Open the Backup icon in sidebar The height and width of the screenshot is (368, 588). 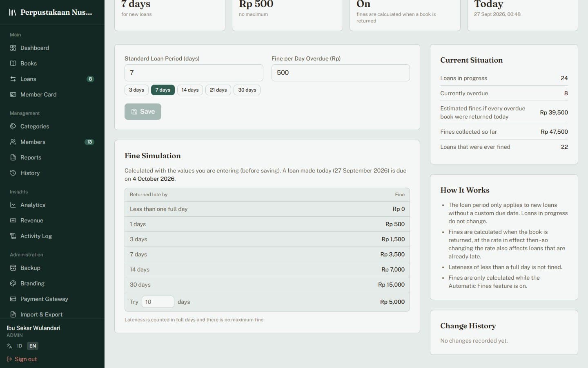click(x=13, y=268)
